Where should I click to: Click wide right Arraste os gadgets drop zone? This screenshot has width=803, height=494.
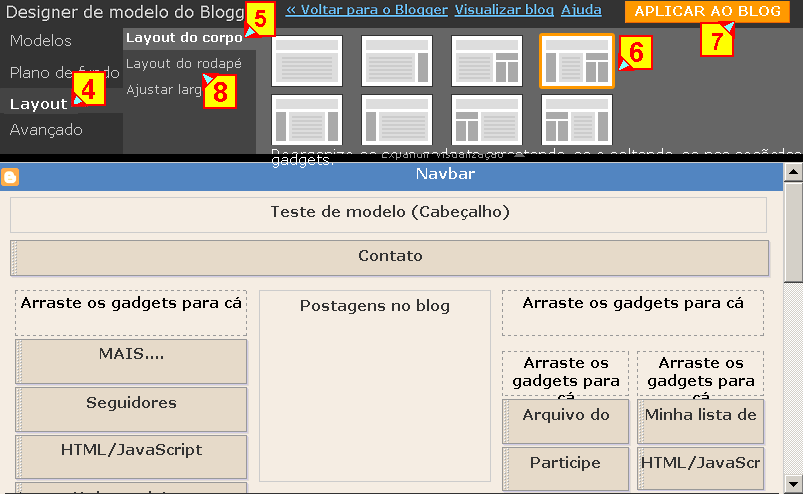633,313
